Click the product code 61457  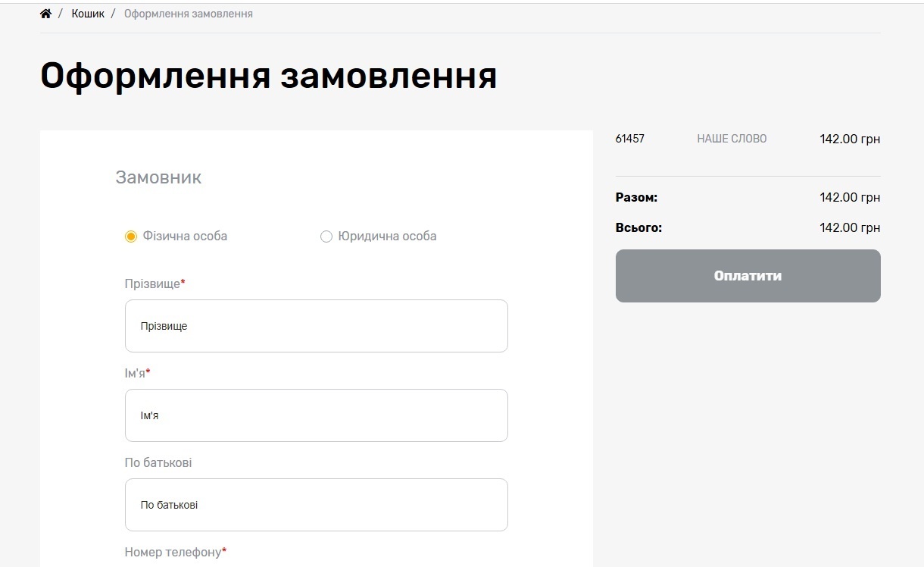[629, 139]
